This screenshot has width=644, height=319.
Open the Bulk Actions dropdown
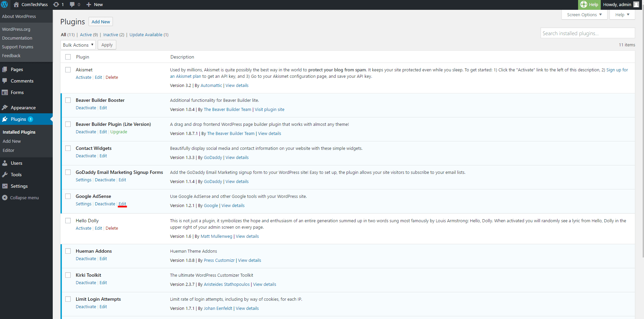78,45
